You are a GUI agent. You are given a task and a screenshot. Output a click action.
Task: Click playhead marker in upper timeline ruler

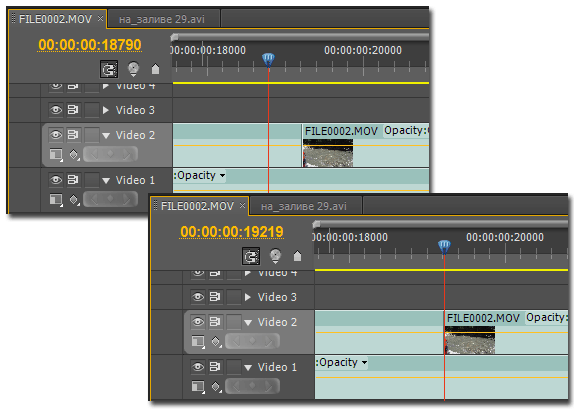point(268,59)
